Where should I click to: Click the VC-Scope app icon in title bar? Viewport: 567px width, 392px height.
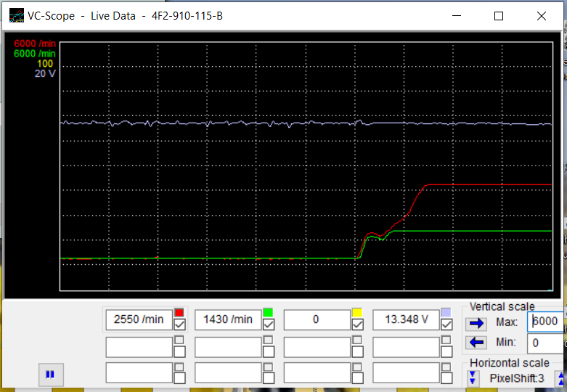[16, 16]
